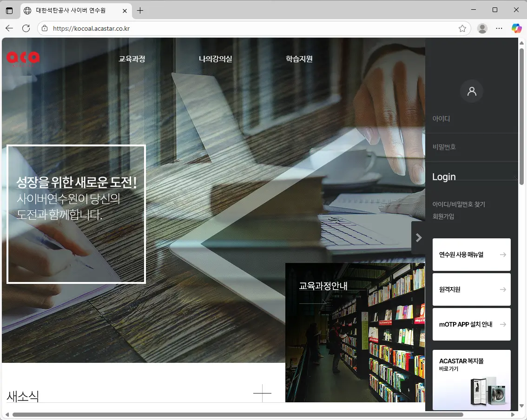
Task: Open the browser profile avatar icon
Action: [482, 28]
